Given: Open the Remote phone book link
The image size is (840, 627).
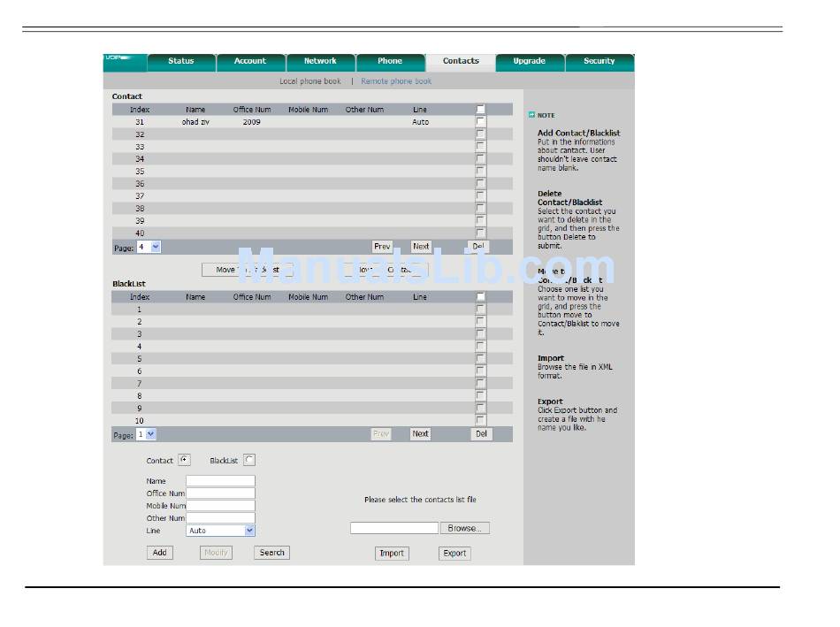Looking at the screenshot, I should point(396,81).
